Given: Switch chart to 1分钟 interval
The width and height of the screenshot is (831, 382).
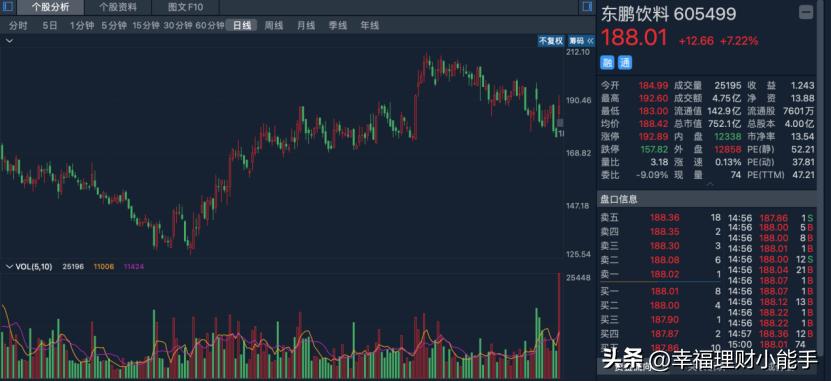Looking at the screenshot, I should tap(82, 25).
